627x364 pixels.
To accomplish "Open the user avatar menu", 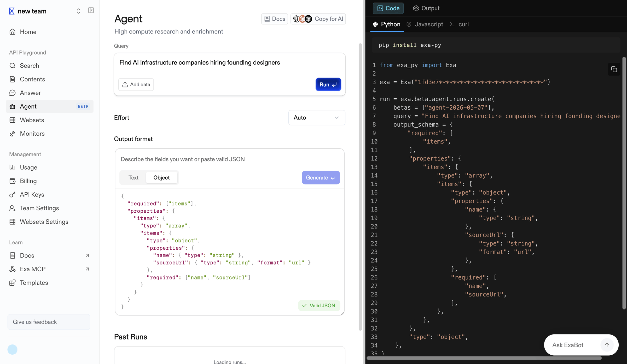I will [12, 350].
